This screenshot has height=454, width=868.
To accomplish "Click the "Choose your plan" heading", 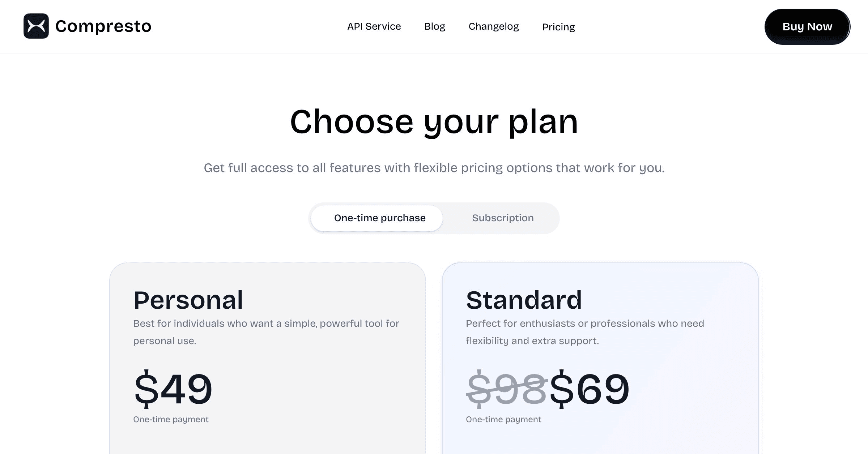I will coord(434,122).
